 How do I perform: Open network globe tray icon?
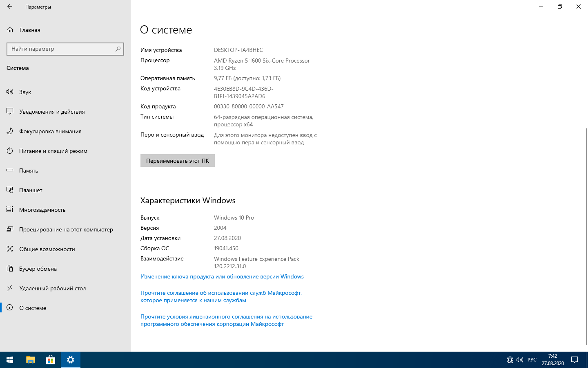(x=510, y=360)
